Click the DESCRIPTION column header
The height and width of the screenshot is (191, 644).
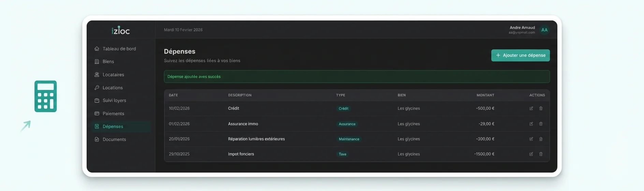click(240, 95)
